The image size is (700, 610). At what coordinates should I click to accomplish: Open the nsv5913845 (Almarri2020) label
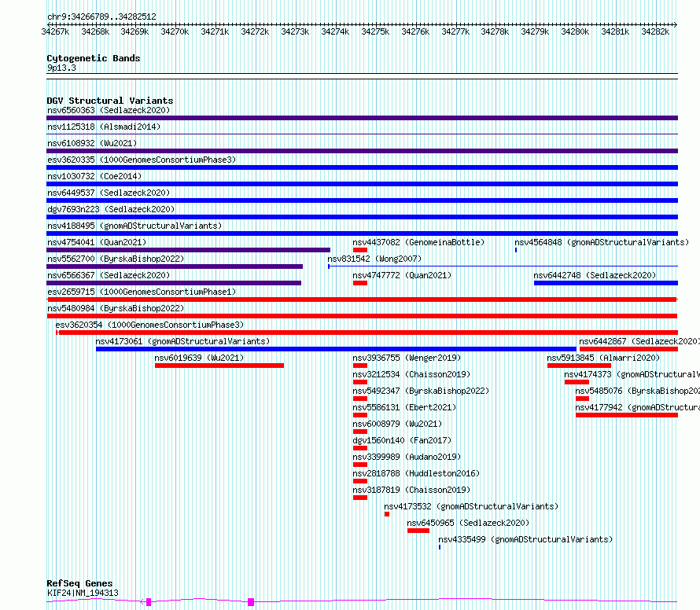pos(603,358)
